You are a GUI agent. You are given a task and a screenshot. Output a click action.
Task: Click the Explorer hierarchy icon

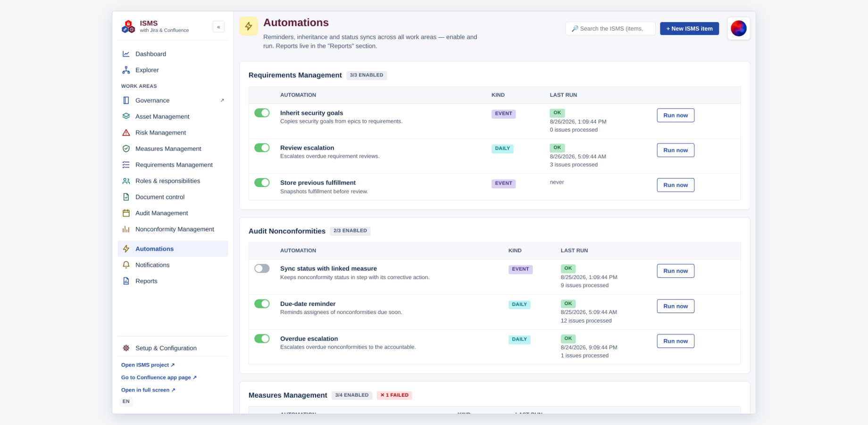click(126, 70)
